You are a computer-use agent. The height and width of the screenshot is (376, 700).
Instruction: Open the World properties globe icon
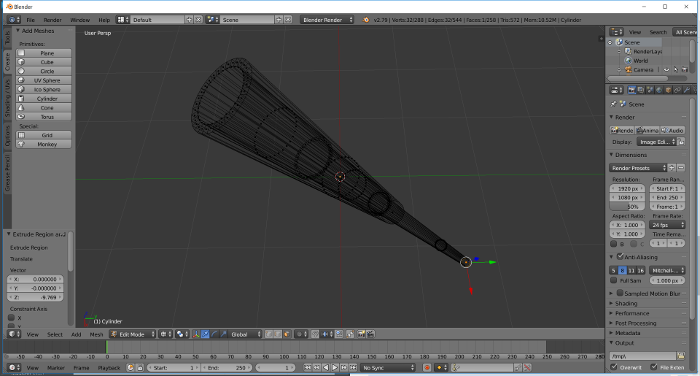[x=659, y=90]
